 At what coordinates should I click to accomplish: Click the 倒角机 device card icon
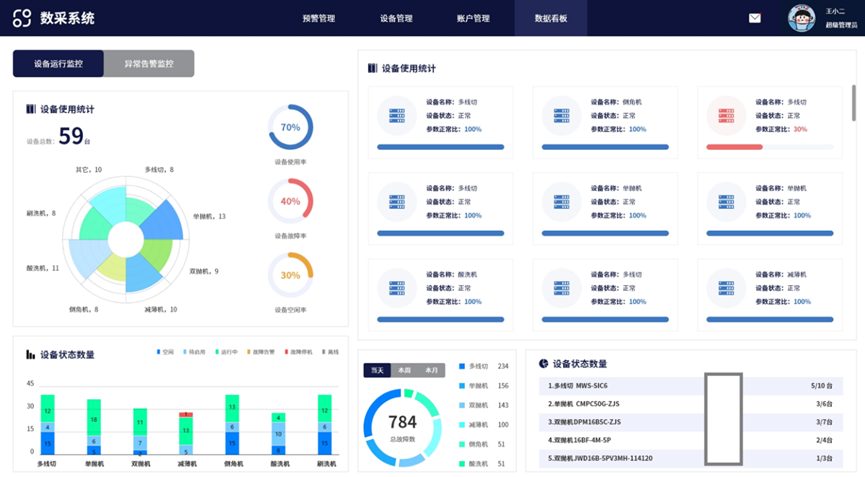click(x=561, y=115)
